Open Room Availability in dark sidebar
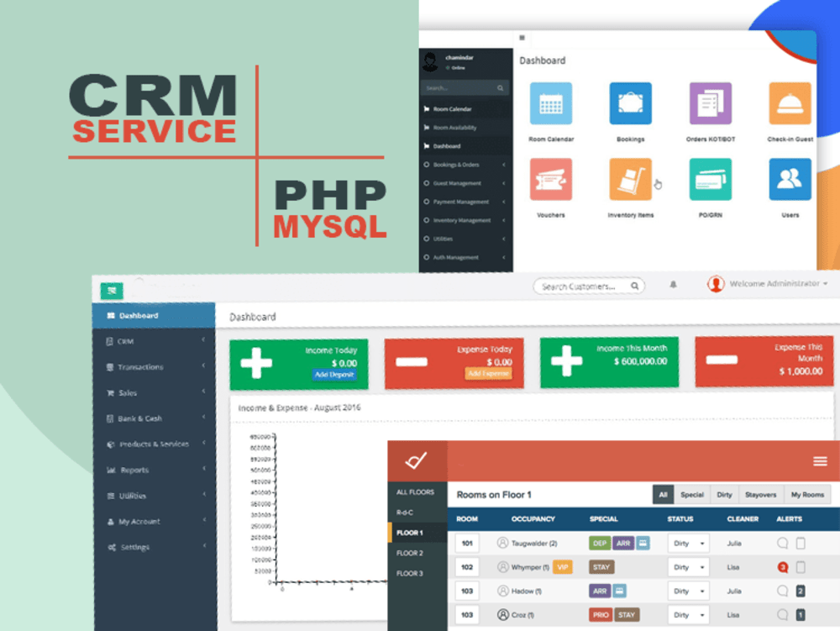The image size is (840, 631). pos(465,128)
